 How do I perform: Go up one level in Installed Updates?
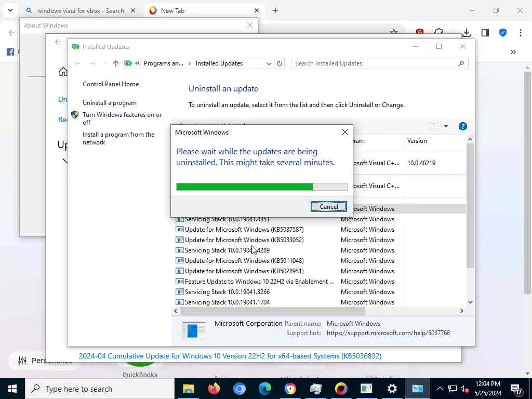(116, 63)
